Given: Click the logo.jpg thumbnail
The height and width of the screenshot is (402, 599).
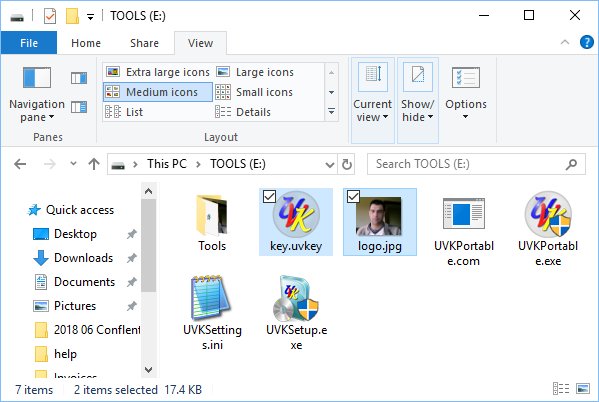Looking at the screenshot, I should pos(379,216).
